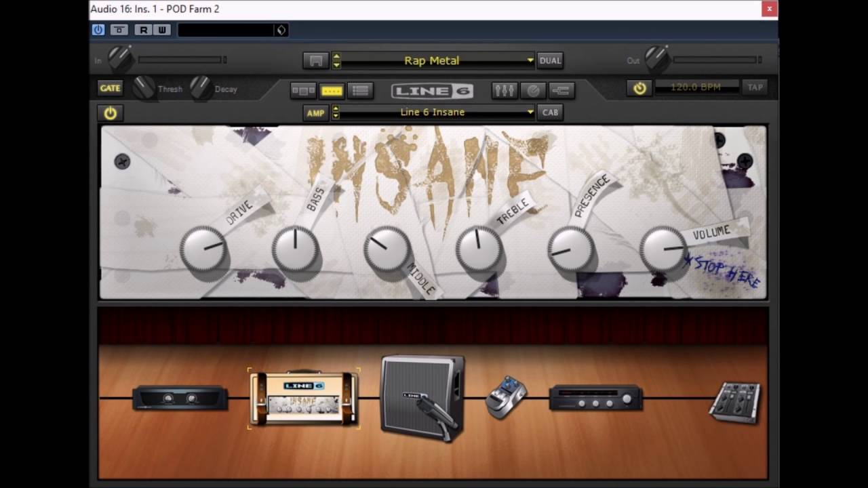
Task: Enable Read automation R button
Action: click(143, 30)
